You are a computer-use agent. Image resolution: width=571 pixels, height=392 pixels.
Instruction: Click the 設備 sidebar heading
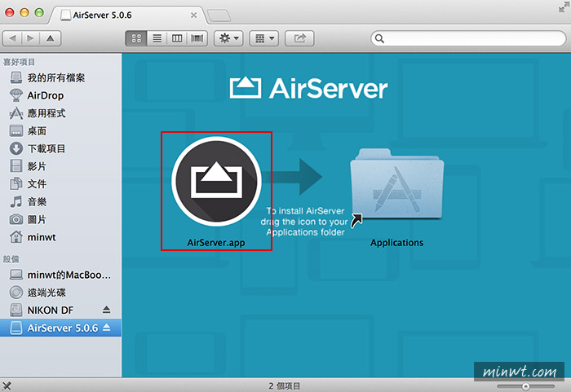click(11, 259)
